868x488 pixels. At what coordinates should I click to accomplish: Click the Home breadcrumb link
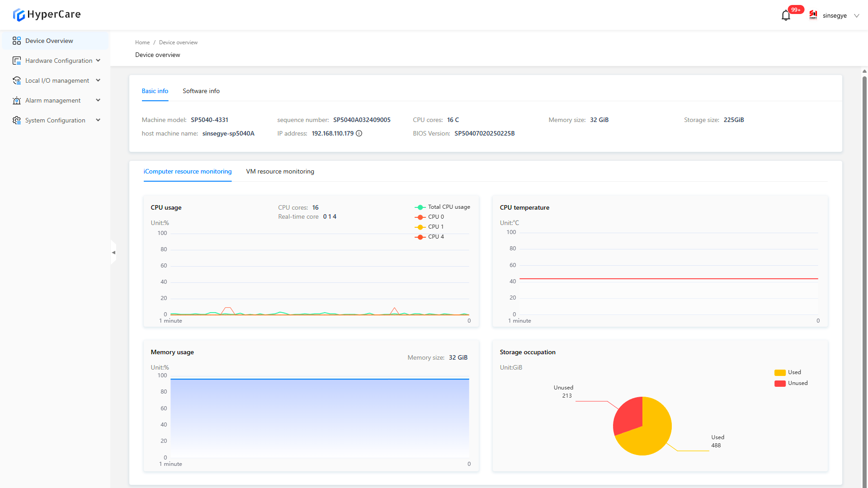click(x=142, y=42)
